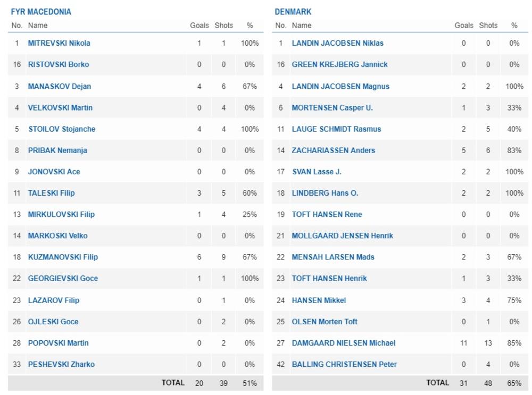Screen dimensions: 532x395
Task: Click the FYR MACEDONIA team heading
Action: point(41,12)
